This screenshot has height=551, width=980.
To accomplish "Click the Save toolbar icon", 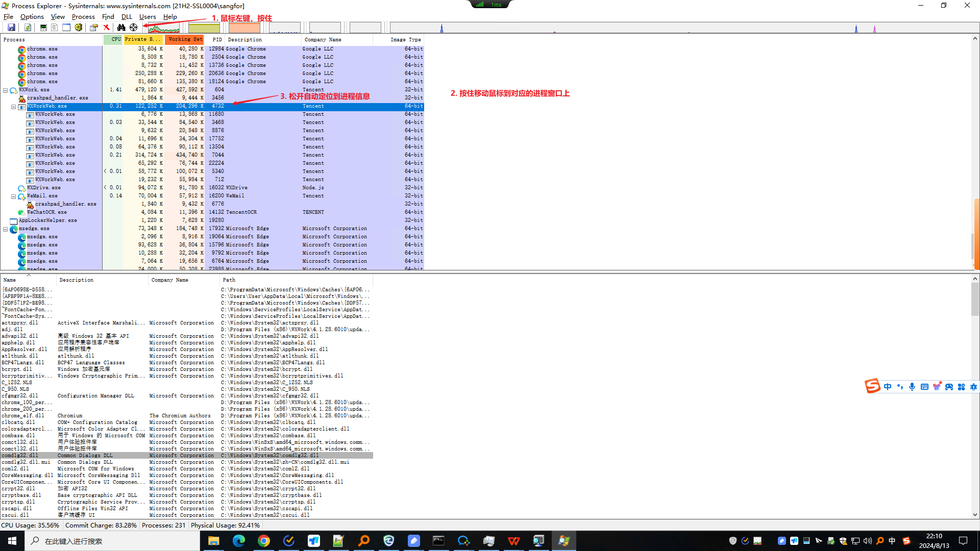I will pos(11,28).
